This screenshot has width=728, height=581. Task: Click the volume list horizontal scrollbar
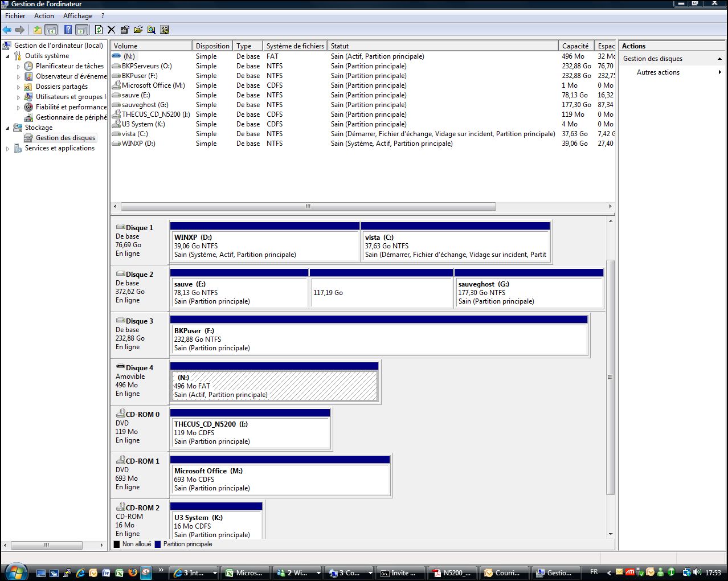[308, 207]
